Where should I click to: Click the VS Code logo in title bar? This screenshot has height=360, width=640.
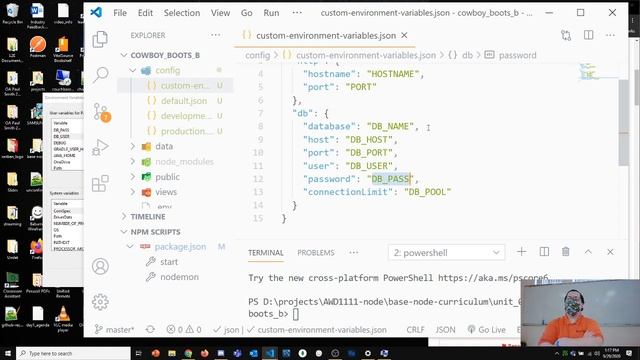point(96,13)
